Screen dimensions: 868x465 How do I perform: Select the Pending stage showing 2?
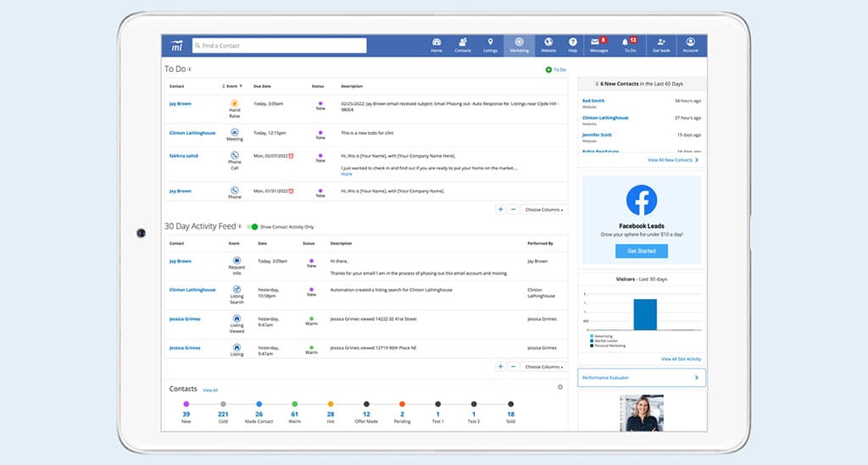402,413
